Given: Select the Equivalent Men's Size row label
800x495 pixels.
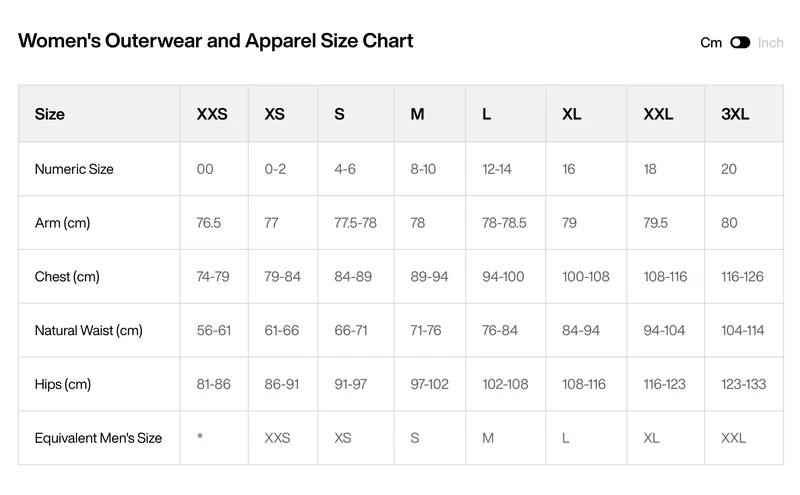Looking at the screenshot, I should (98, 438).
